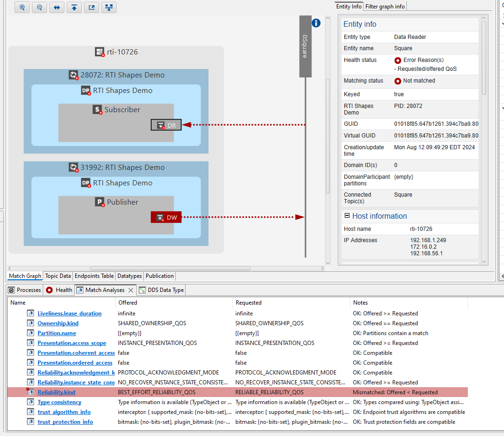
Task: Open the Presentation.ordered_access link
Action: (x=75, y=363)
